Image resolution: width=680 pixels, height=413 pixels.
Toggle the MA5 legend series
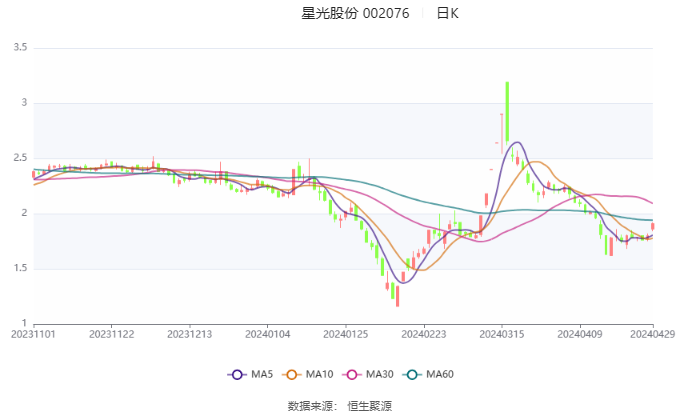pos(250,374)
